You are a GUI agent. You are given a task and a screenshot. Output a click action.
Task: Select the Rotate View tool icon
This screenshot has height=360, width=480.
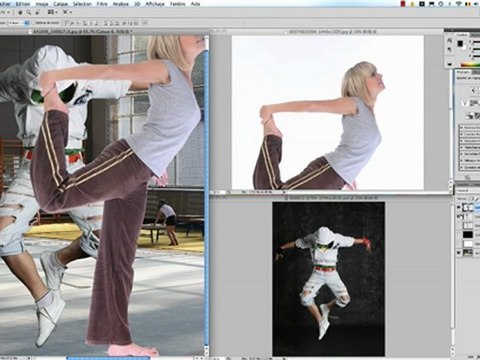pyautogui.click(x=37, y=12)
